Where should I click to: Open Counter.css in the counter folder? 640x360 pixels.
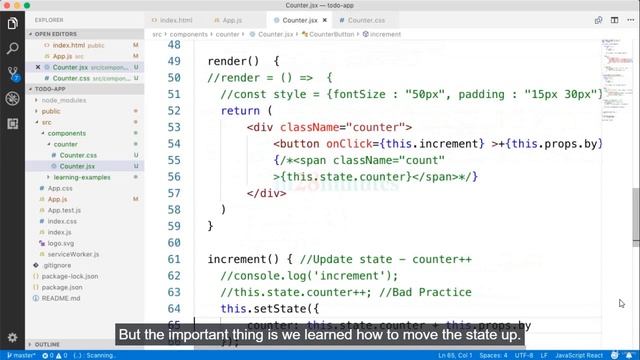78,155
